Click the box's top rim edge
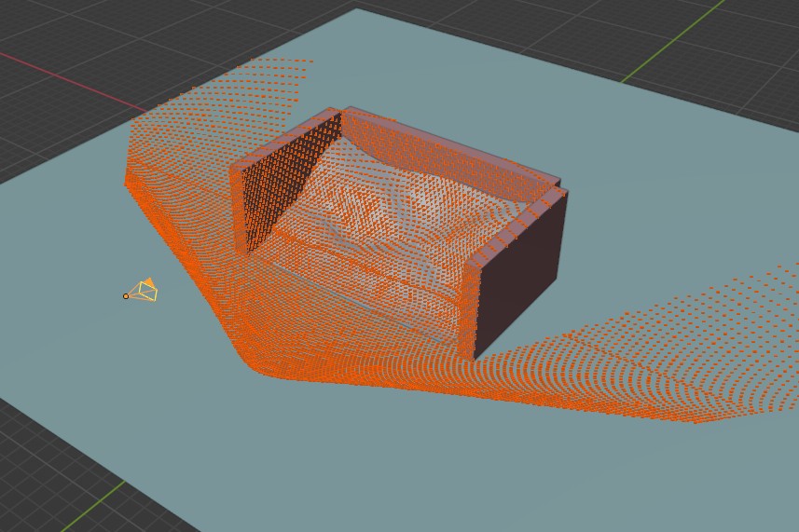Viewport: 799px width, 532px height. [x=448, y=142]
